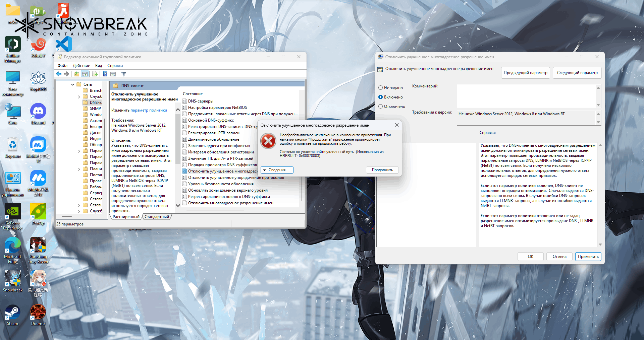This screenshot has width=644, height=340.
Task: Click the Справка text scroll-up arrow
Action: (x=600, y=145)
